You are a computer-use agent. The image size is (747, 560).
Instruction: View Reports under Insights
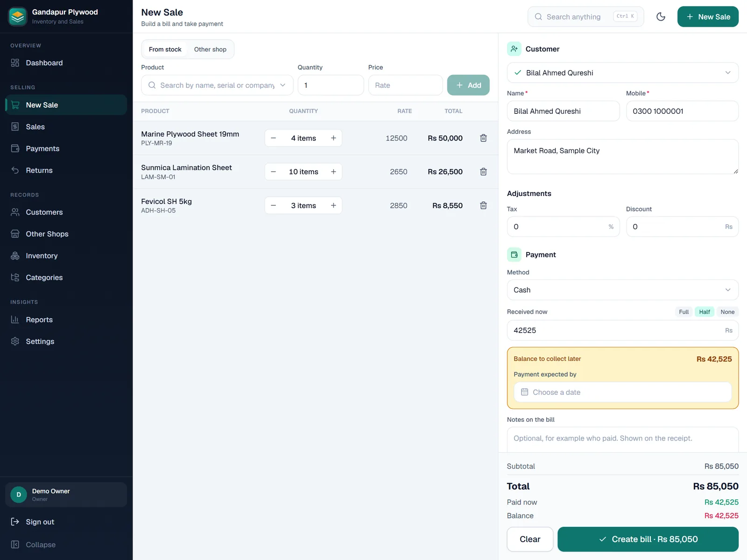[66, 320]
